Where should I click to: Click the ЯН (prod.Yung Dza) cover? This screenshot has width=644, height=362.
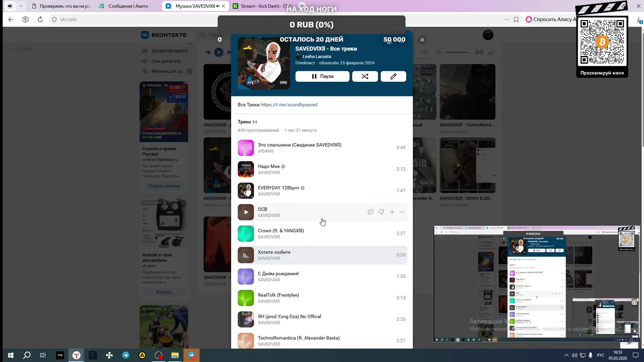pyautogui.click(x=246, y=319)
